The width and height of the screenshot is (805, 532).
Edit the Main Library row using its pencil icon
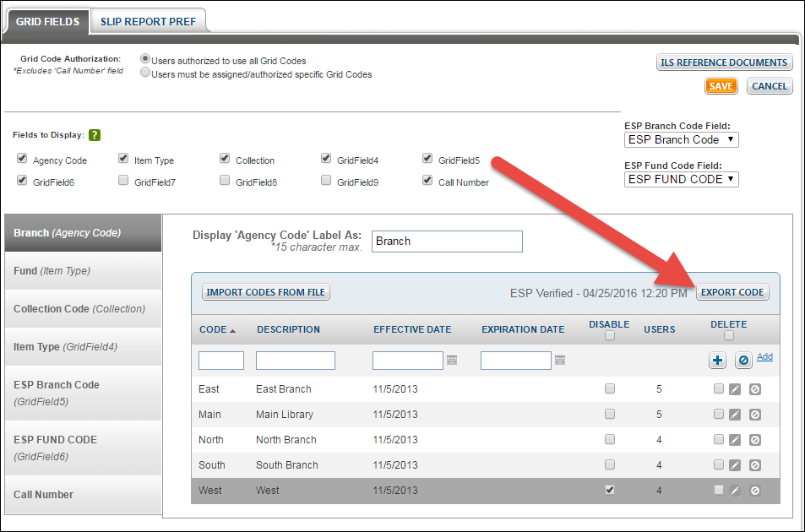tap(736, 414)
